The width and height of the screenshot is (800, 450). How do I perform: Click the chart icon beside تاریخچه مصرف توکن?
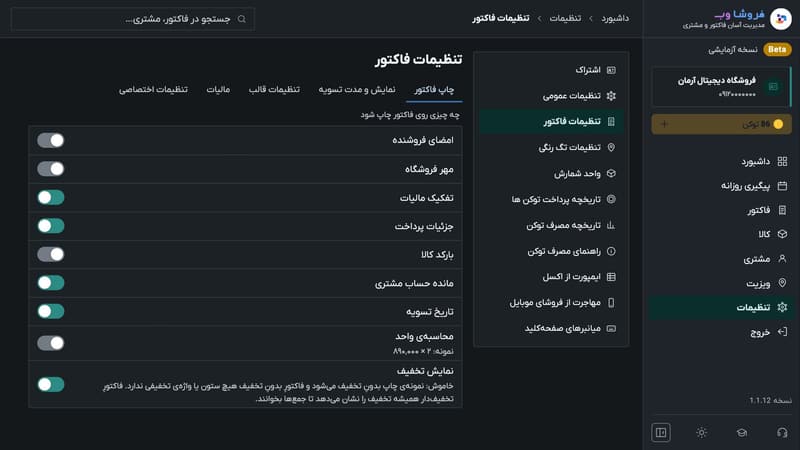coord(611,225)
